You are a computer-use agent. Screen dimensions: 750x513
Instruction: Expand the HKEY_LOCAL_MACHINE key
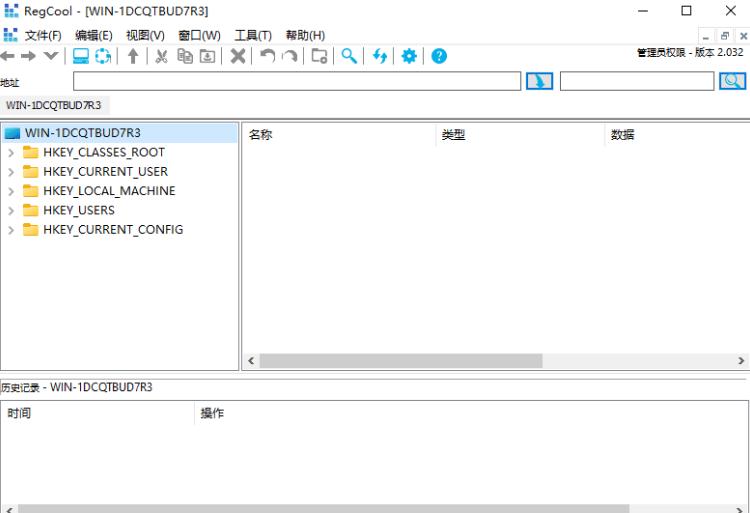tap(11, 191)
